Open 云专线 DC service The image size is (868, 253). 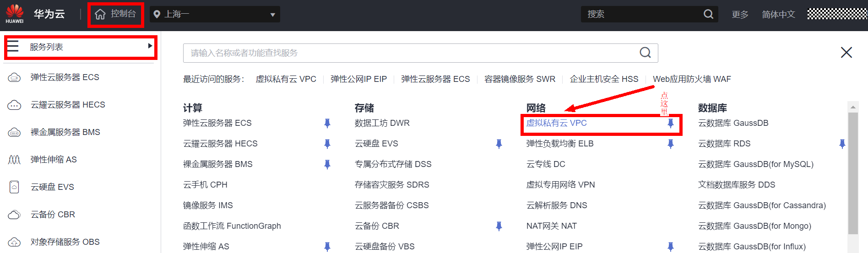[x=546, y=164]
